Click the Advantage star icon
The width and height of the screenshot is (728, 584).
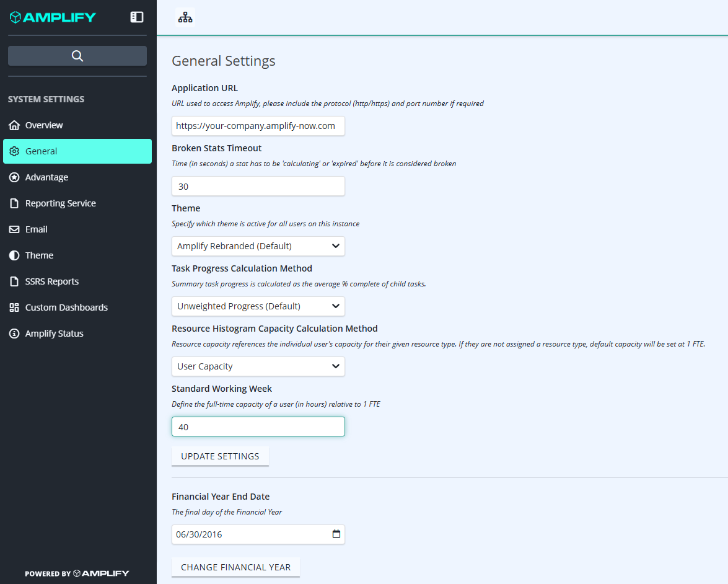(x=14, y=177)
